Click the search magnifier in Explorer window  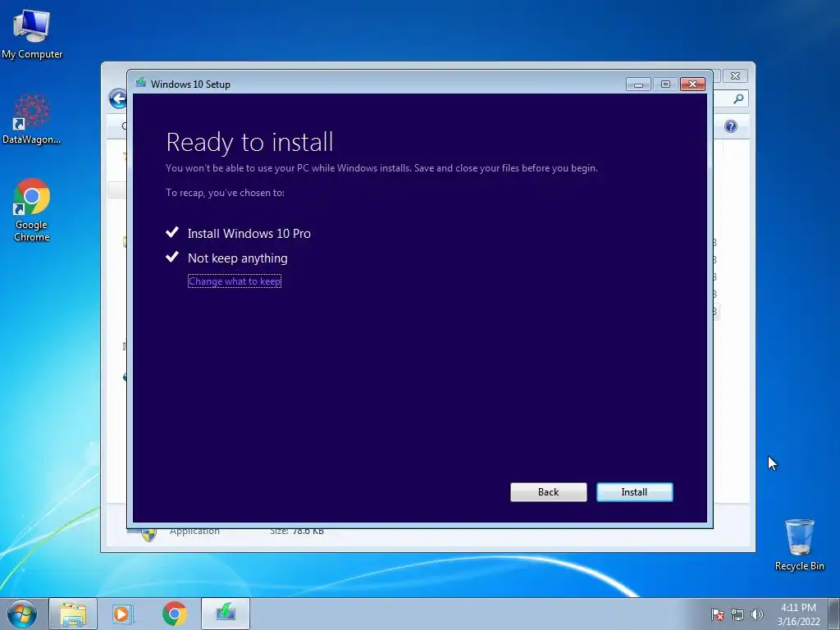point(738,98)
